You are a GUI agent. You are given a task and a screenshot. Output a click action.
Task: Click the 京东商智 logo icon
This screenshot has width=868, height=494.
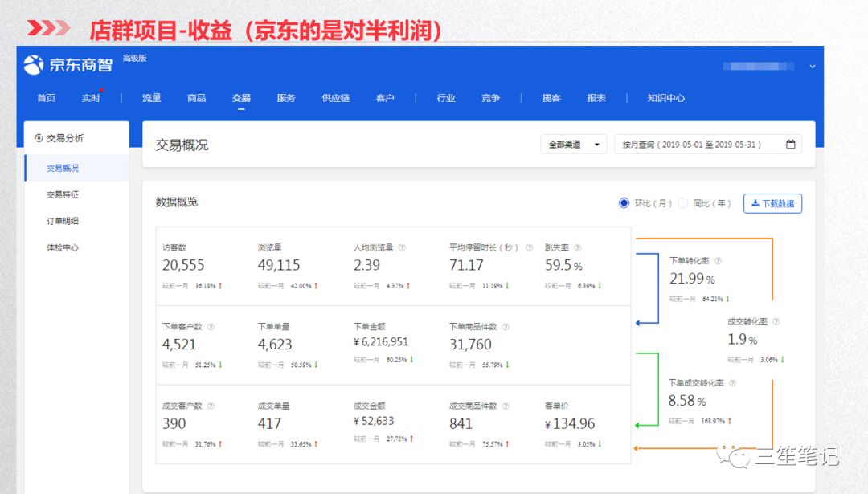33,65
